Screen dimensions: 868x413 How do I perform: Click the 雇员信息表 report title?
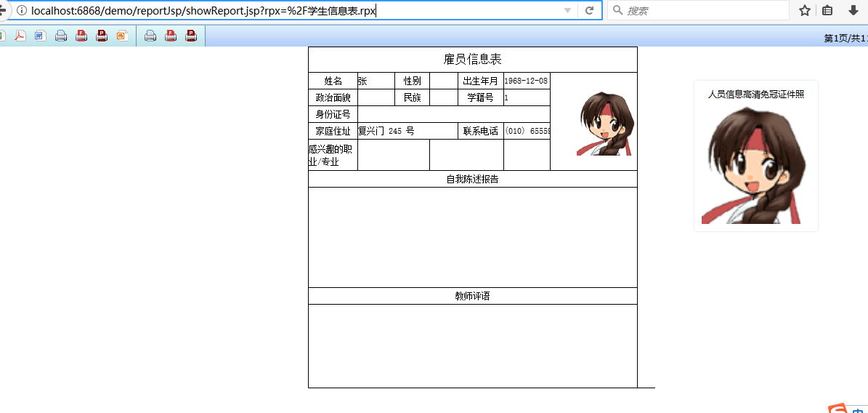click(x=473, y=59)
